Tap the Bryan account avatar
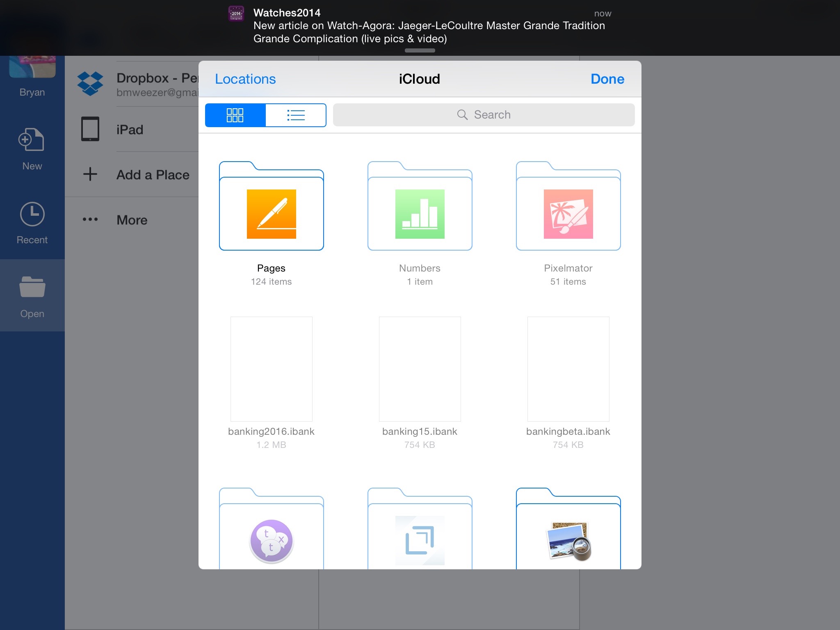Screen dimensions: 840x630 point(32,66)
